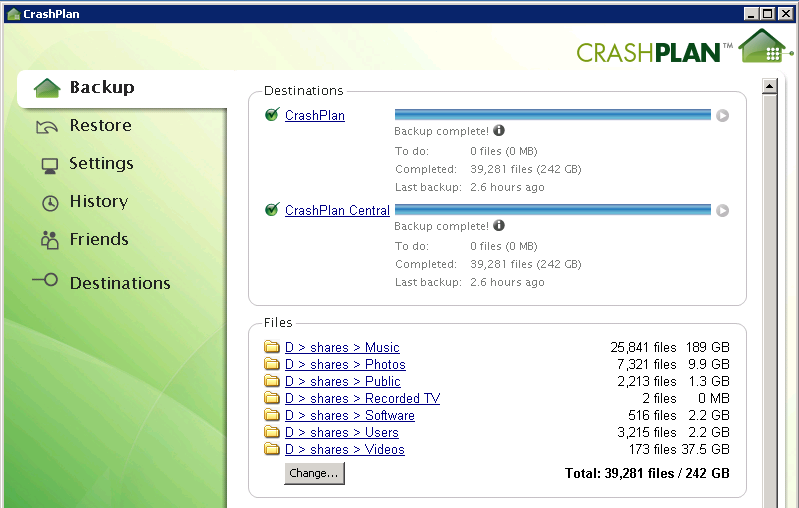
Task: Open the D > shares > Music link
Action: 342,348
